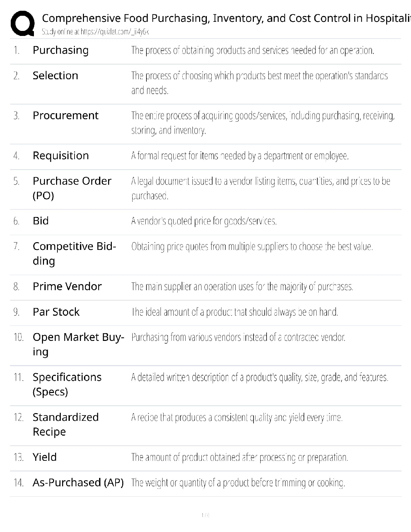The height and width of the screenshot is (532, 411).
Task: Click the "Open Market Buying" term
Action: 78,344
